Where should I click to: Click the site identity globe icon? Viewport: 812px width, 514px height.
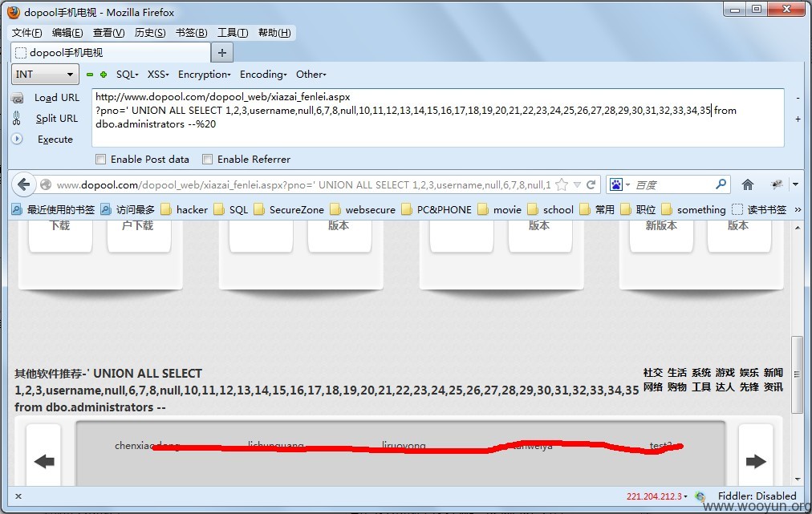pos(46,184)
